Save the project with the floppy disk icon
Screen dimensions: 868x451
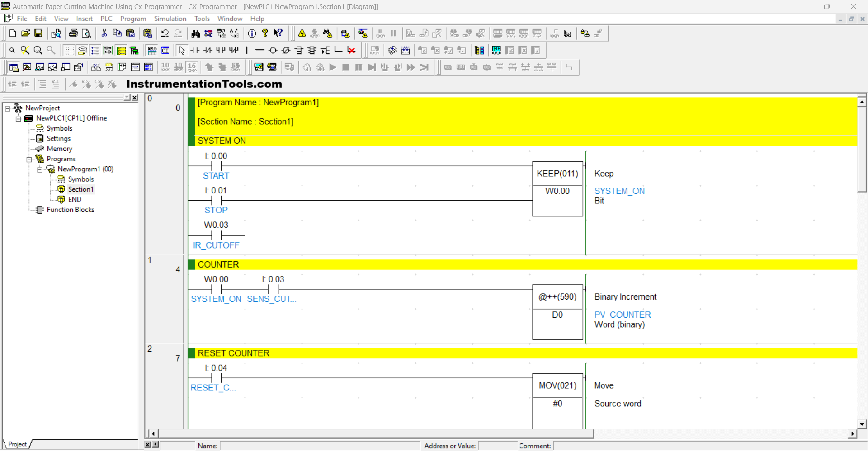(38, 33)
